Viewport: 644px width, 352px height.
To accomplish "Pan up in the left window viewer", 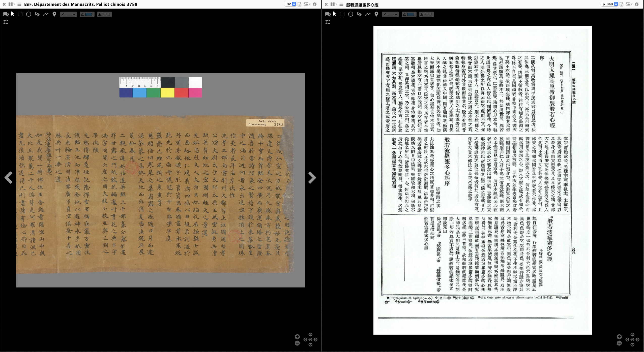I will [x=310, y=334].
